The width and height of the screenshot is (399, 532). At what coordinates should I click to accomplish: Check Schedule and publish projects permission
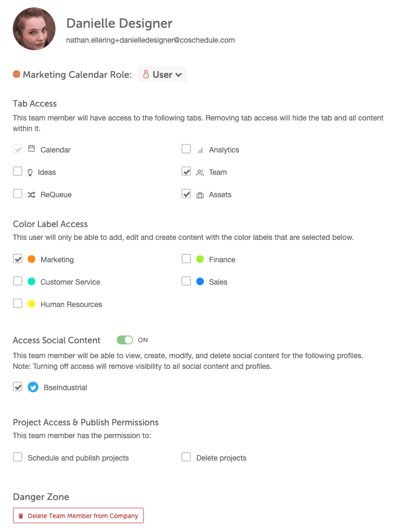click(x=18, y=457)
